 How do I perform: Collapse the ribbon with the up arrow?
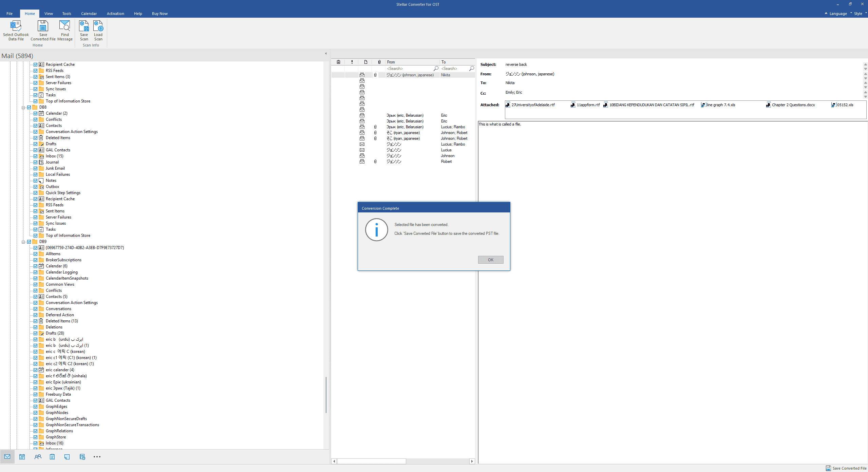(826, 13)
